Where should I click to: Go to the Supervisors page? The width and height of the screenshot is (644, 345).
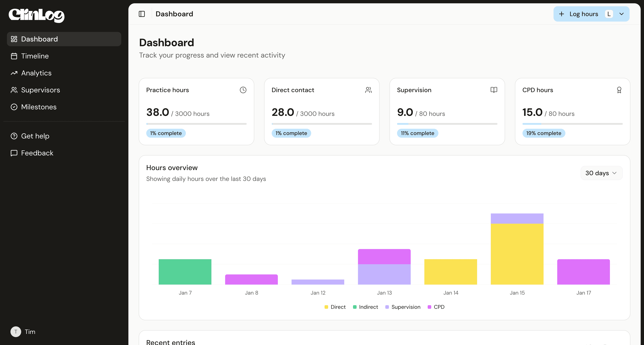40,90
